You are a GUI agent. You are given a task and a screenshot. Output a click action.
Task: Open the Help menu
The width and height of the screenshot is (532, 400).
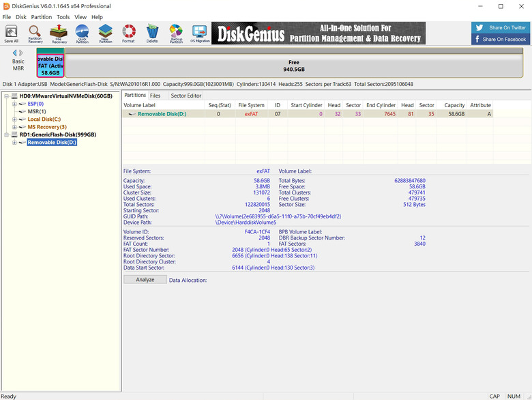pyautogui.click(x=97, y=17)
